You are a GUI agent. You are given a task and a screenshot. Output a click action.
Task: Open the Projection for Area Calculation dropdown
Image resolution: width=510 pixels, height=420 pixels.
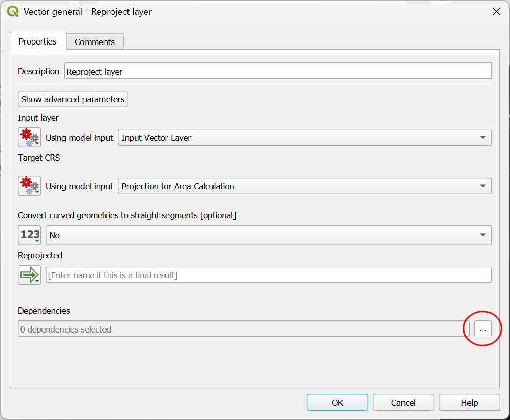[x=304, y=186]
